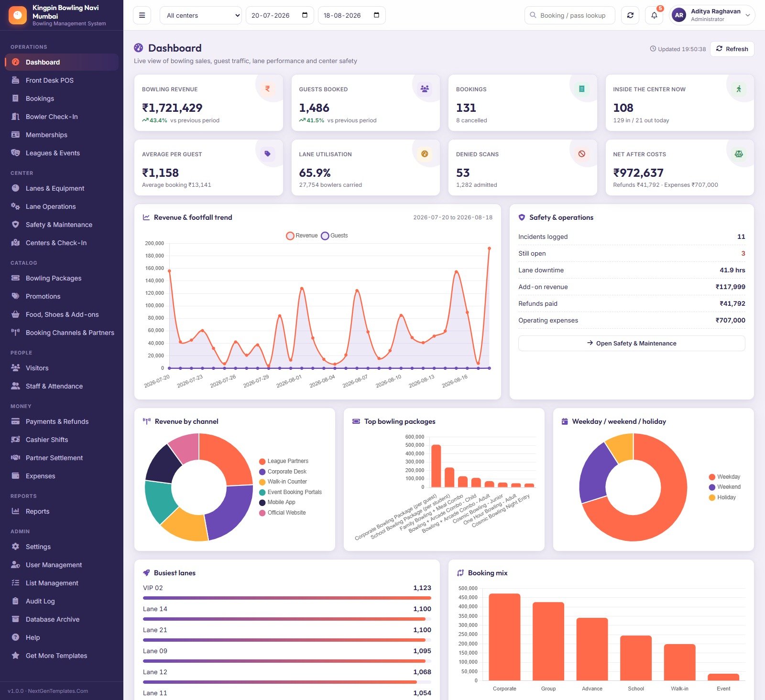Click the tag icon on Average Per Guest card

click(x=267, y=154)
